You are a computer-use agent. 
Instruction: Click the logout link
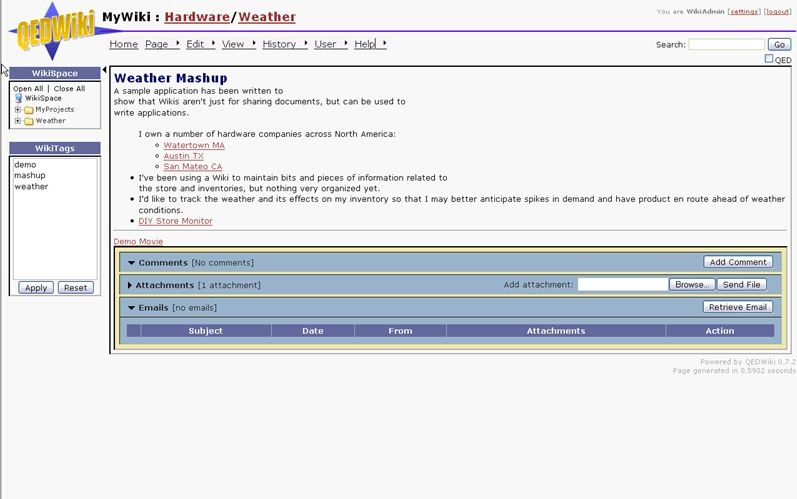point(778,11)
